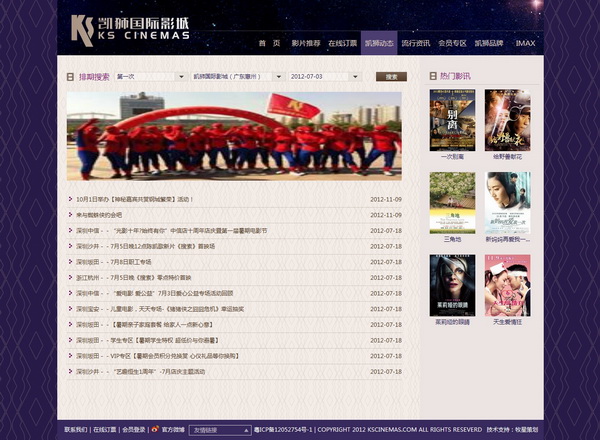Open 浙江杭州 7月5日晚 news item
The height and width of the screenshot is (440, 600).
click(134, 278)
